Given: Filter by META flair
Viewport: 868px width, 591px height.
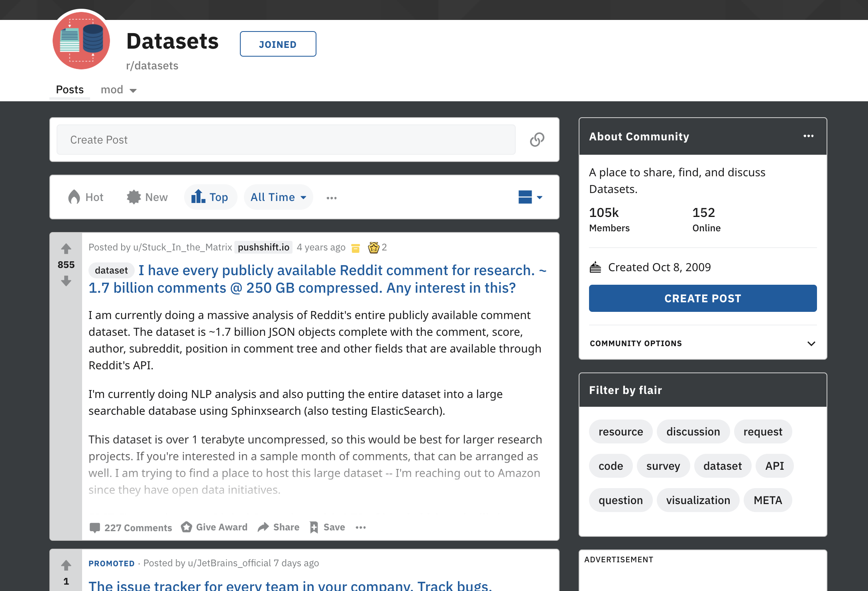Looking at the screenshot, I should [x=768, y=500].
